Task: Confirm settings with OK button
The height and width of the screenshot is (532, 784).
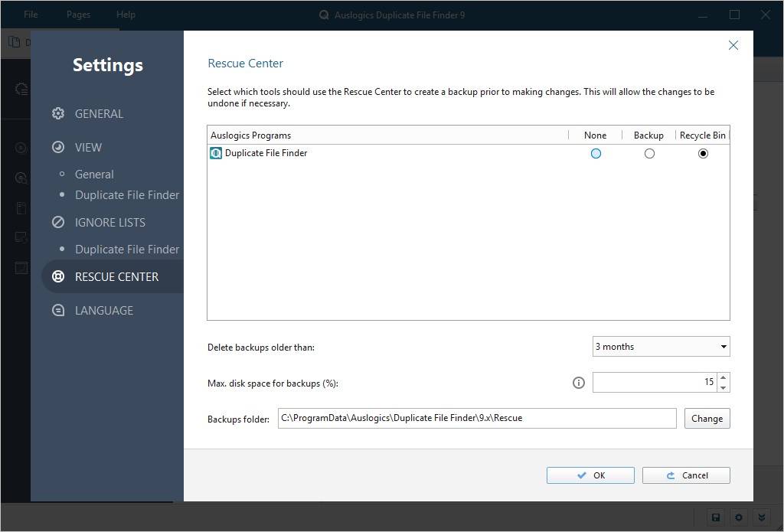Action: 590,475
